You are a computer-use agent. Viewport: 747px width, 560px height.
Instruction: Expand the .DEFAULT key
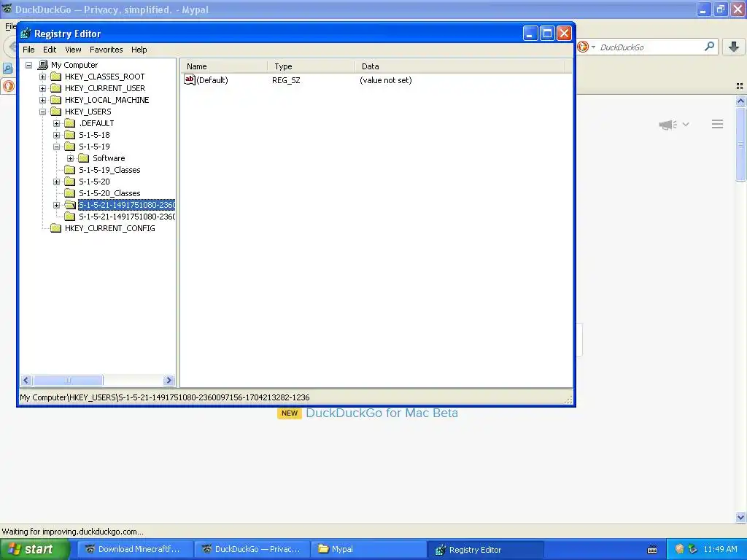click(56, 123)
